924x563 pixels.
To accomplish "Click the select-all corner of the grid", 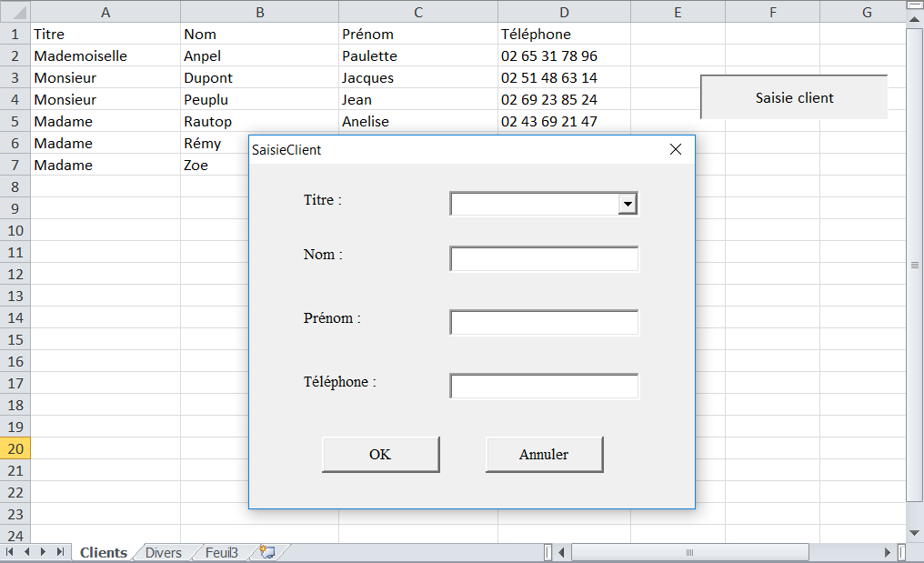I will (15, 12).
